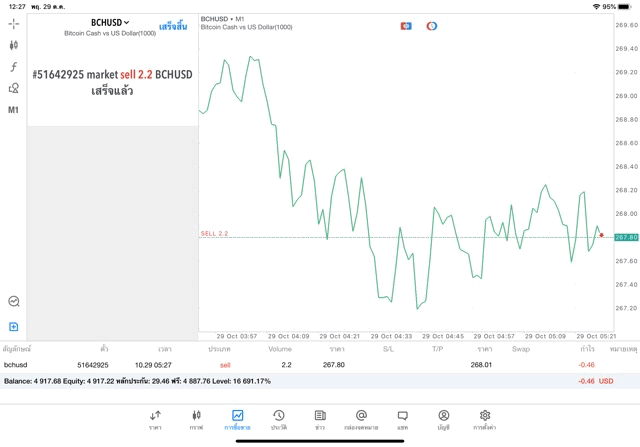Open the กล่องจดหมาย mailbox tab
Screen dimensions: 640x447
pyautogui.click(x=361, y=420)
